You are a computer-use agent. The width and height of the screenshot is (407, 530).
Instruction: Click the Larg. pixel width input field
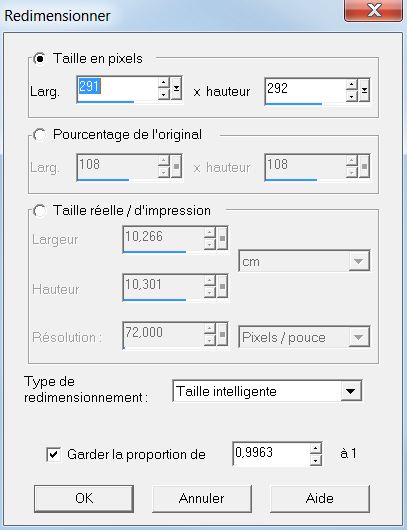click(117, 89)
